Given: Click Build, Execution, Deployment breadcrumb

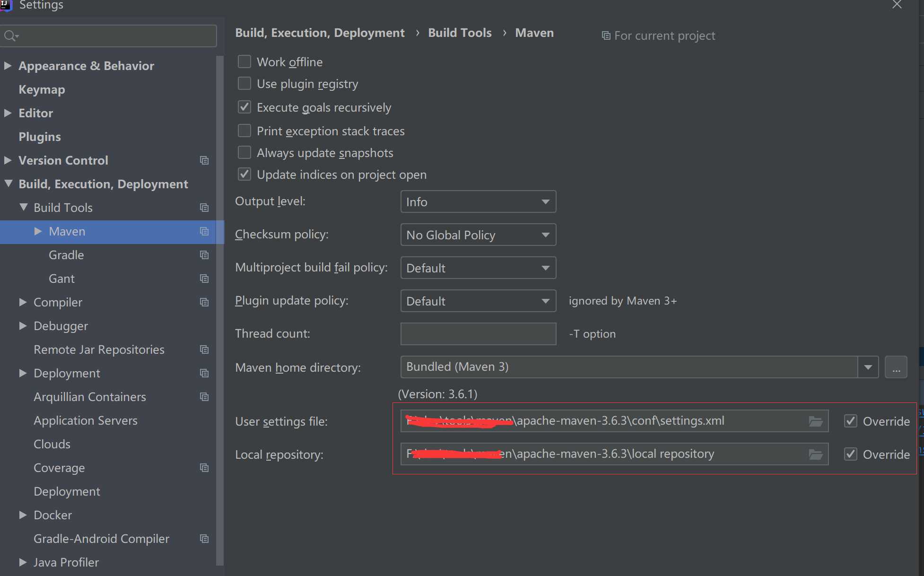Looking at the screenshot, I should click(x=320, y=33).
